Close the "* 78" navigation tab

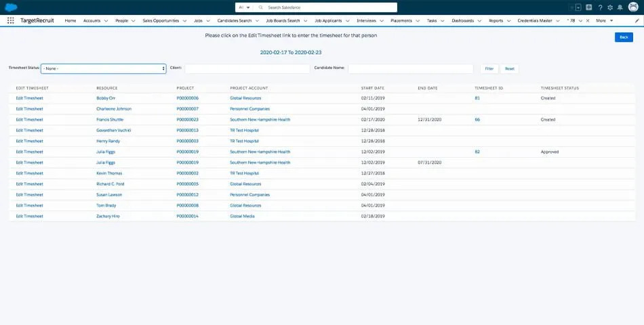coord(587,21)
